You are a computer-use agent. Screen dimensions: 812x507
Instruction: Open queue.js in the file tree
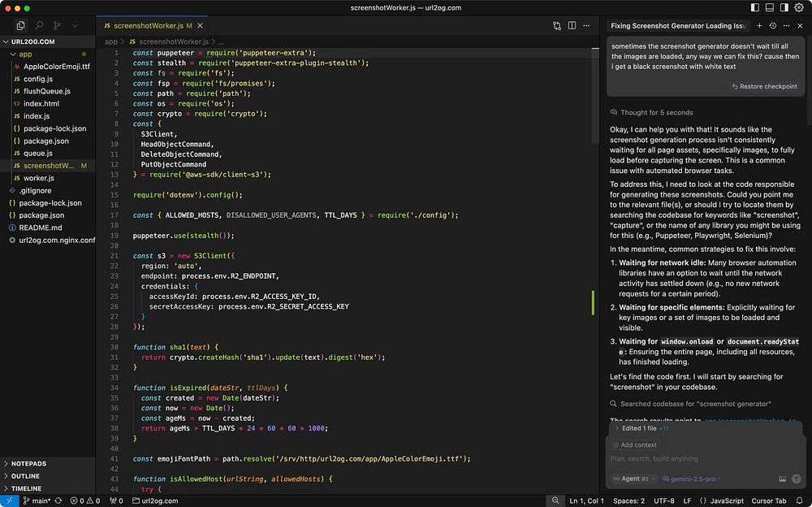37,153
